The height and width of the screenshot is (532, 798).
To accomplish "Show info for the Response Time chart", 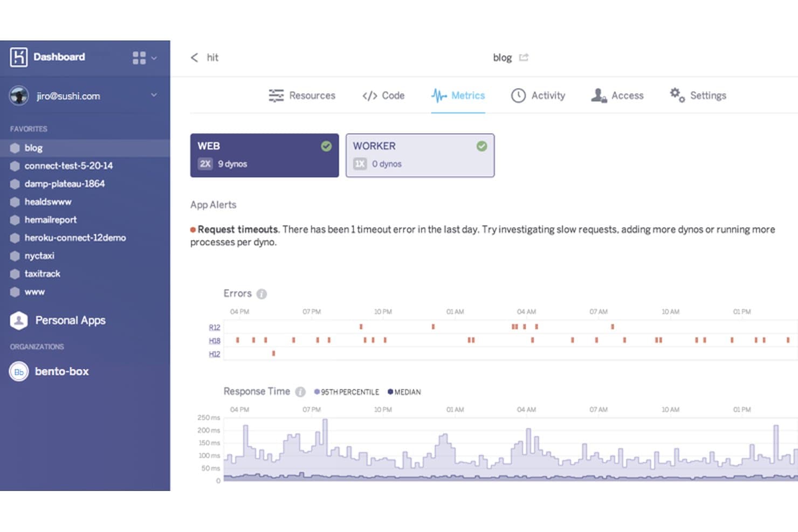I will pyautogui.click(x=300, y=392).
